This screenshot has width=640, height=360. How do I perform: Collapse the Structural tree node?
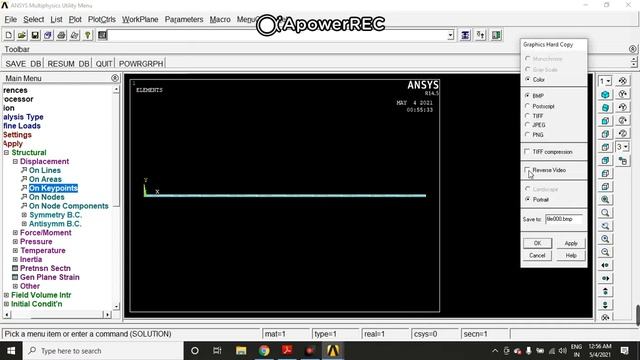click(x=6, y=152)
